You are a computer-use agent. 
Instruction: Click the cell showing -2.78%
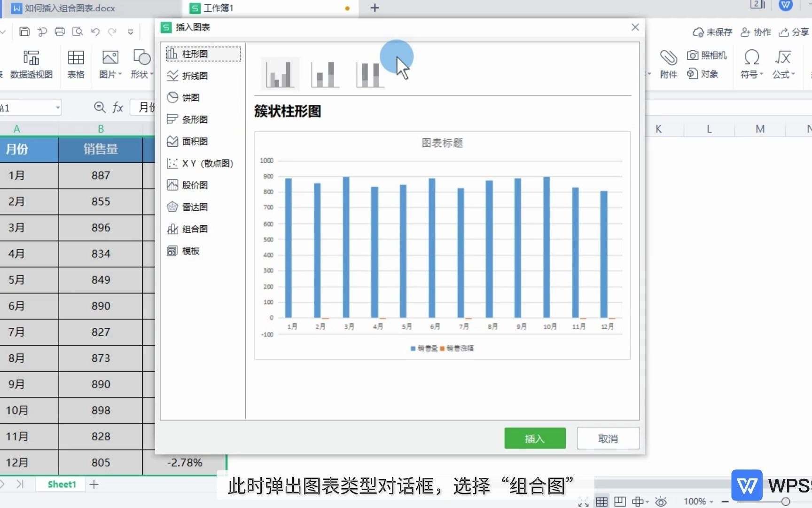[x=185, y=462]
